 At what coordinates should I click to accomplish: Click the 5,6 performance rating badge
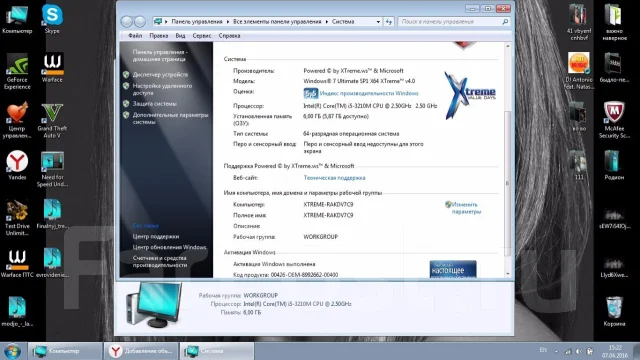click(x=311, y=93)
